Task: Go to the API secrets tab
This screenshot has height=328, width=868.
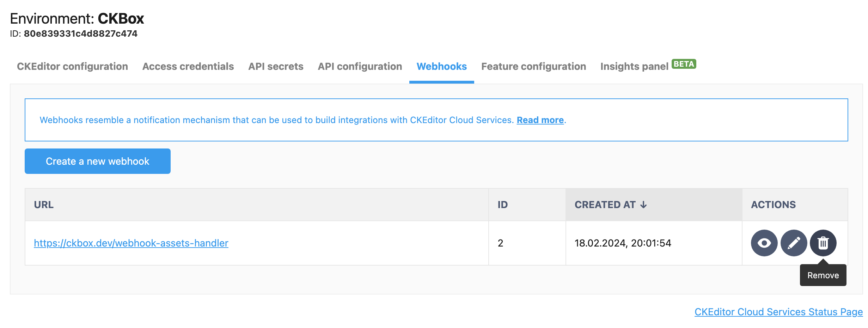Action: [276, 67]
